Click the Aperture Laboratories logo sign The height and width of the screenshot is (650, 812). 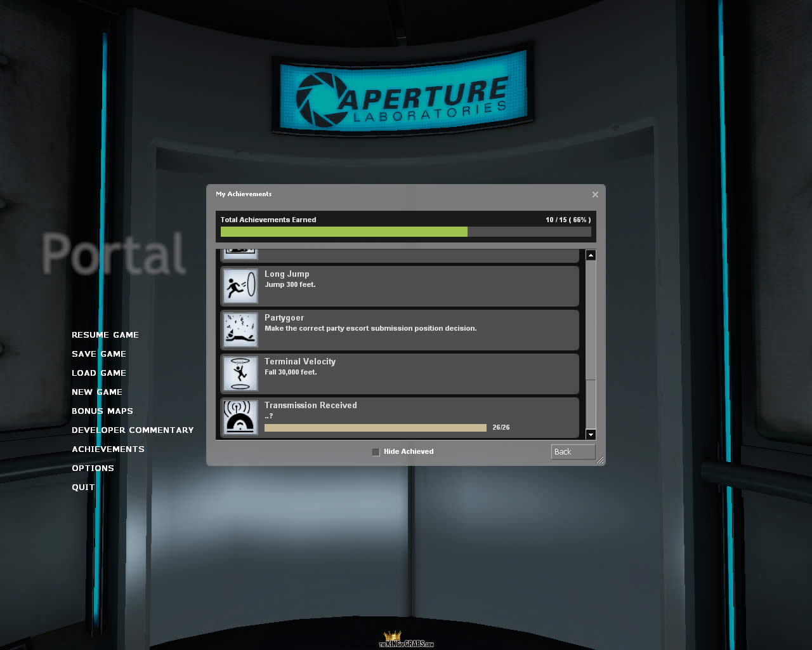point(402,95)
